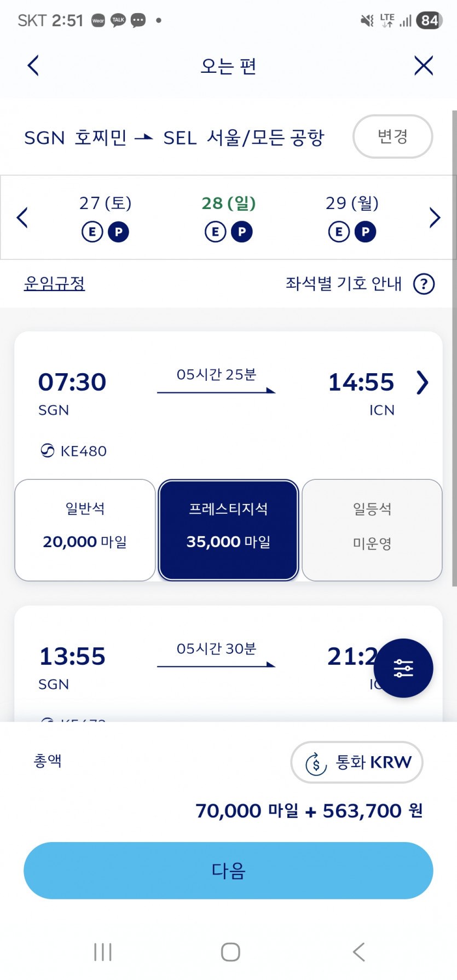Tap the back arrow in header
Screen dimensions: 457x980
pos(33,66)
